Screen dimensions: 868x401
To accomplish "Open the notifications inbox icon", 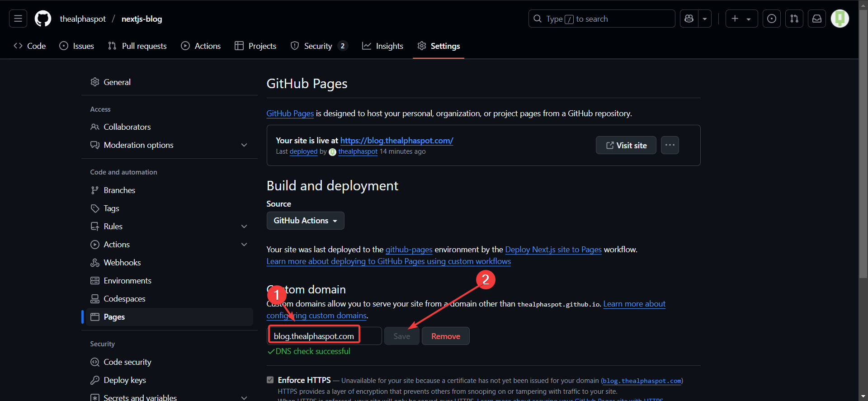I will [x=817, y=19].
